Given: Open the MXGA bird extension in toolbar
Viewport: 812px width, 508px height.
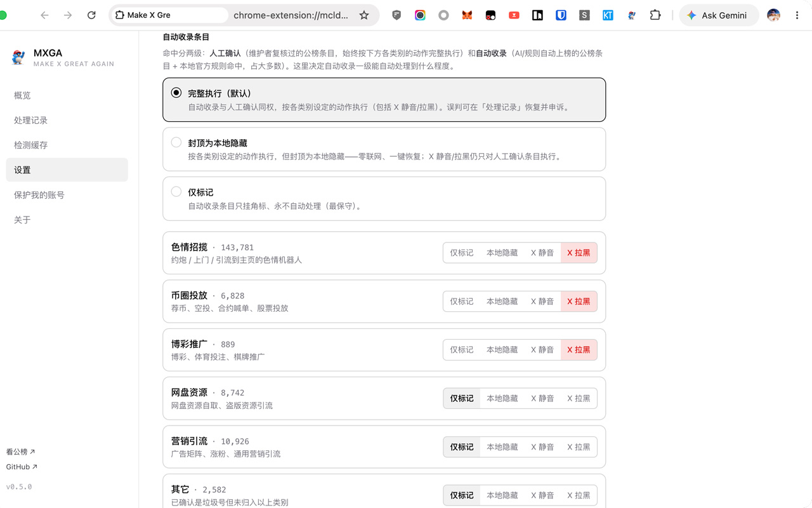Looking at the screenshot, I should pos(631,15).
